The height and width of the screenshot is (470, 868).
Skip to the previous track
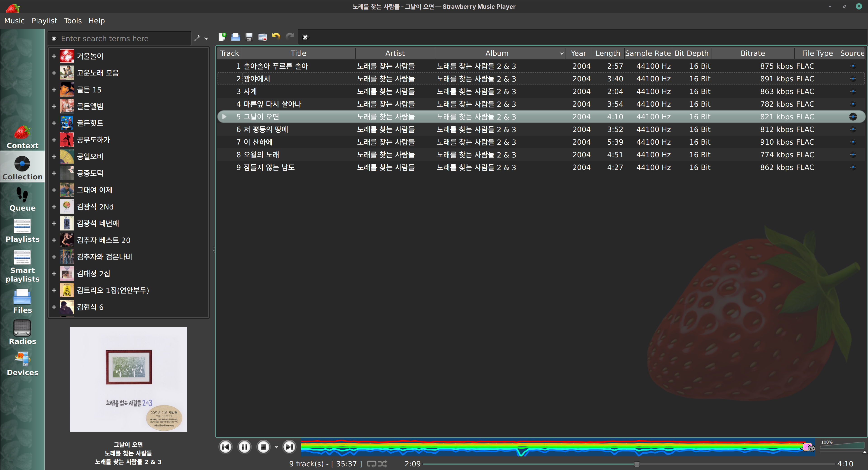(225, 447)
